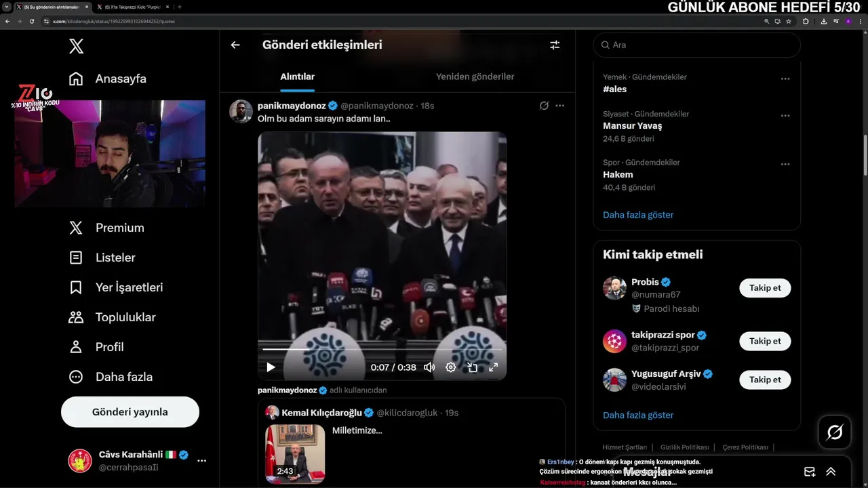Enter video fullscreen mode
868x488 pixels.
pos(494,367)
